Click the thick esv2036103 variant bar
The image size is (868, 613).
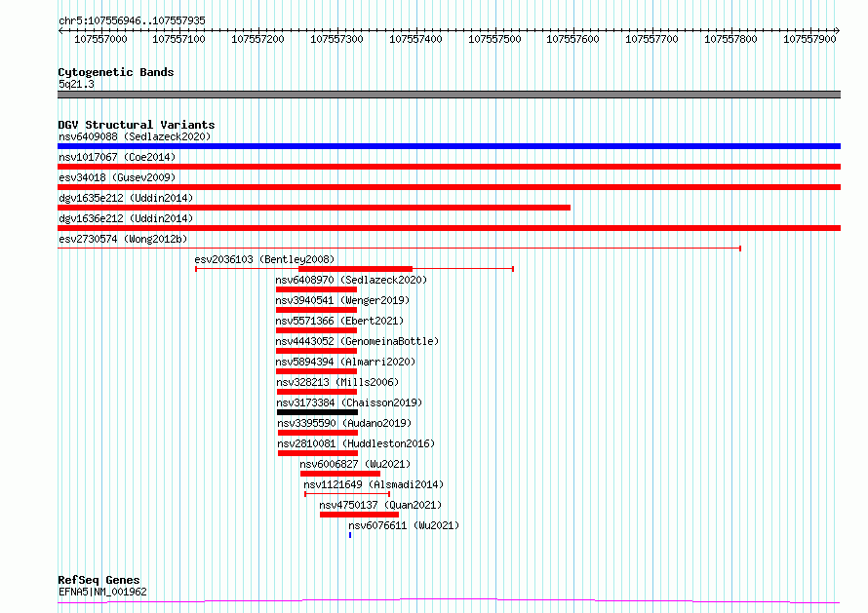(x=355, y=269)
